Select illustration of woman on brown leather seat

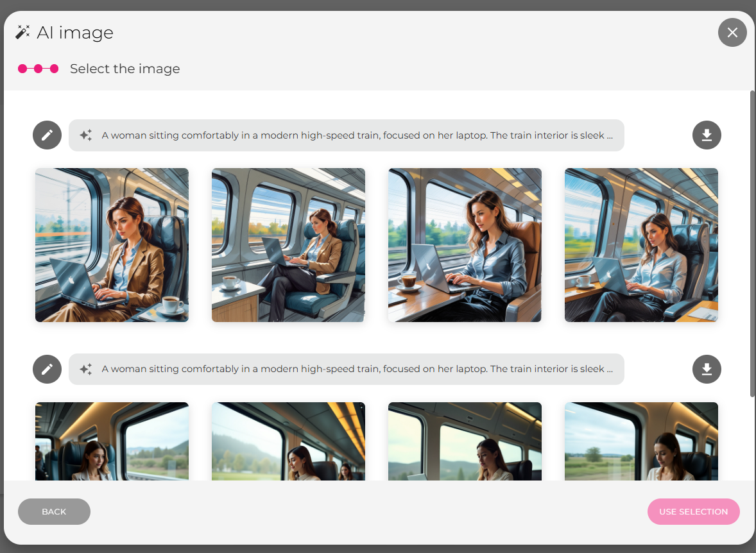coord(465,245)
